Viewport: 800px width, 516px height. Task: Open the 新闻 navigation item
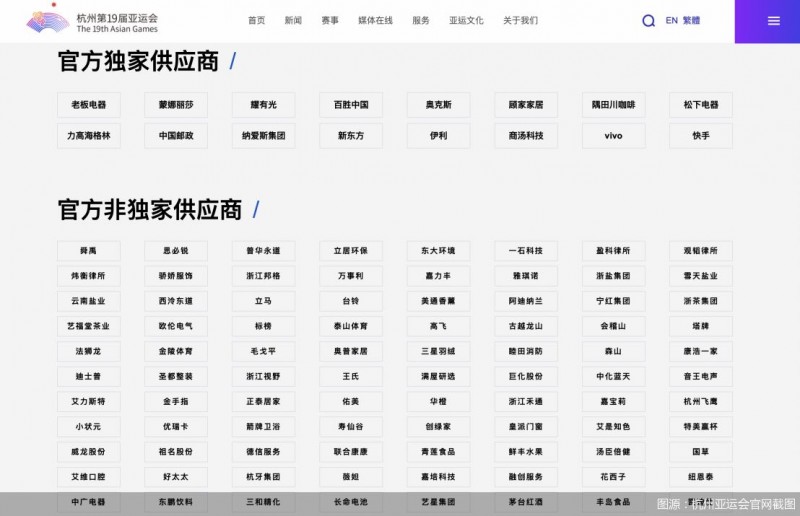pos(293,20)
